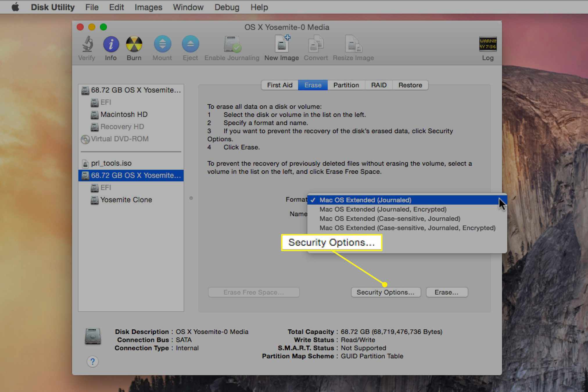Select the Virtual DVD-ROM drive
The height and width of the screenshot is (392, 588).
pos(131,139)
